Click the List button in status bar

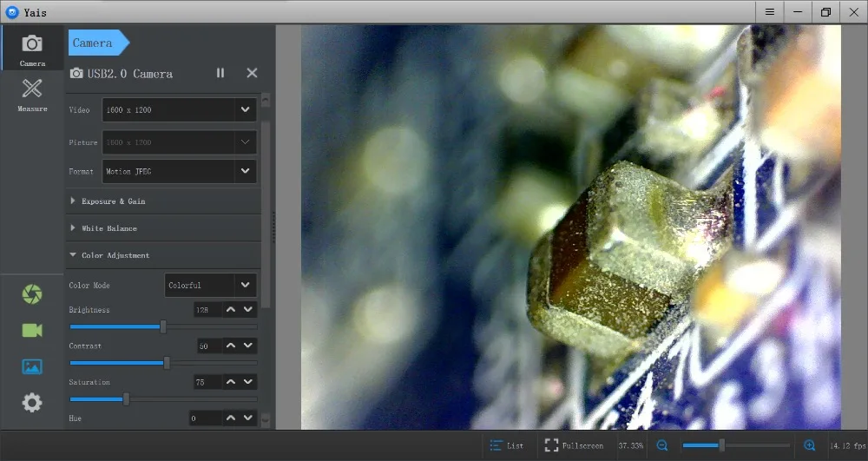click(507, 445)
